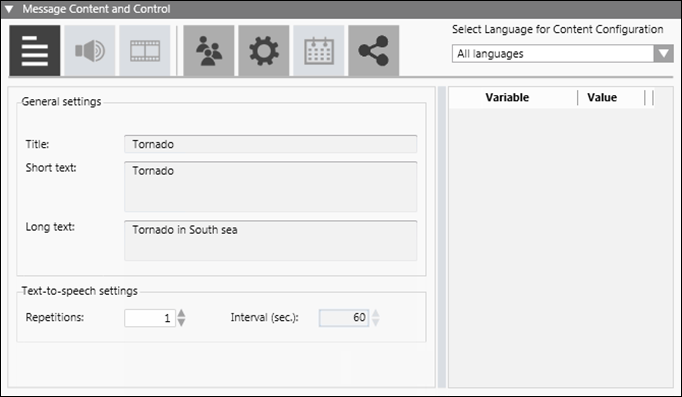Open the calendar scheduling icon
This screenshot has height=397, width=682.
(319, 50)
